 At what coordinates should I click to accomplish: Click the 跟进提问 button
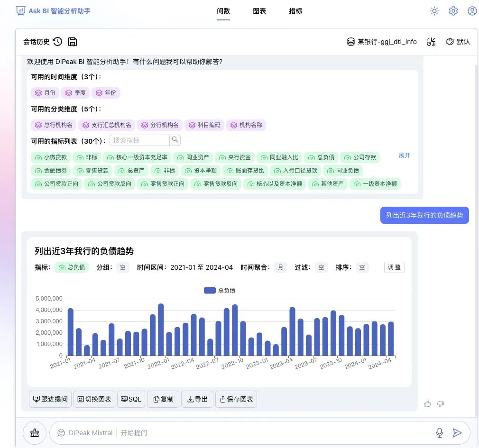pos(50,399)
